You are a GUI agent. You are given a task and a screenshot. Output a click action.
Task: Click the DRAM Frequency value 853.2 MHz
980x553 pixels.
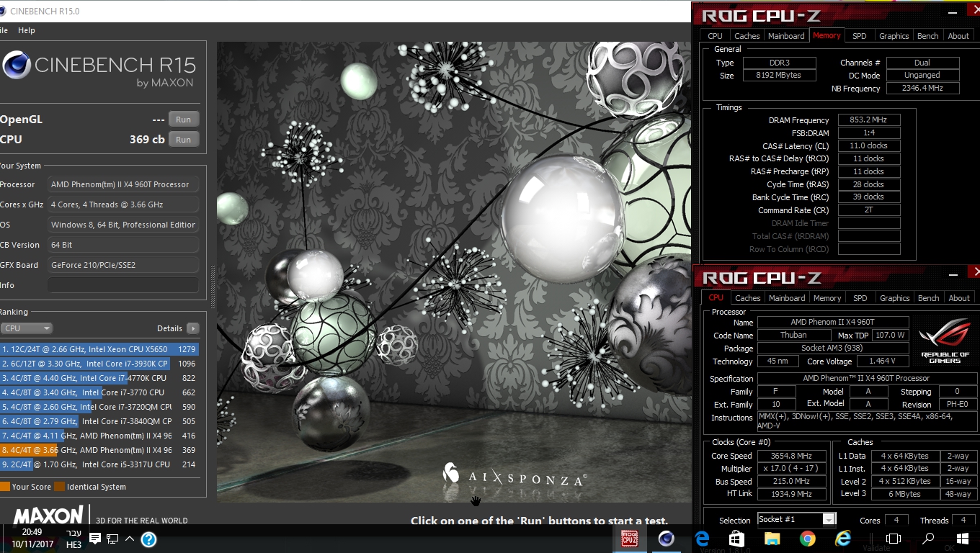[x=868, y=120]
